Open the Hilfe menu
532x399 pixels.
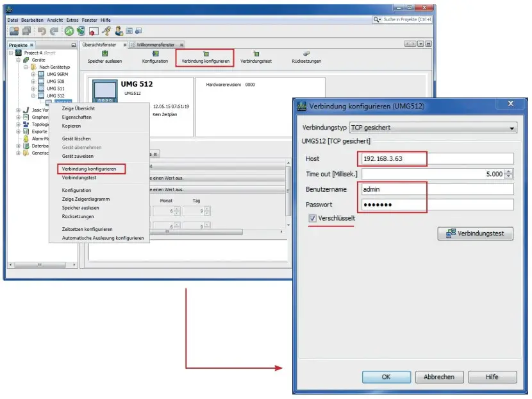click(106, 20)
